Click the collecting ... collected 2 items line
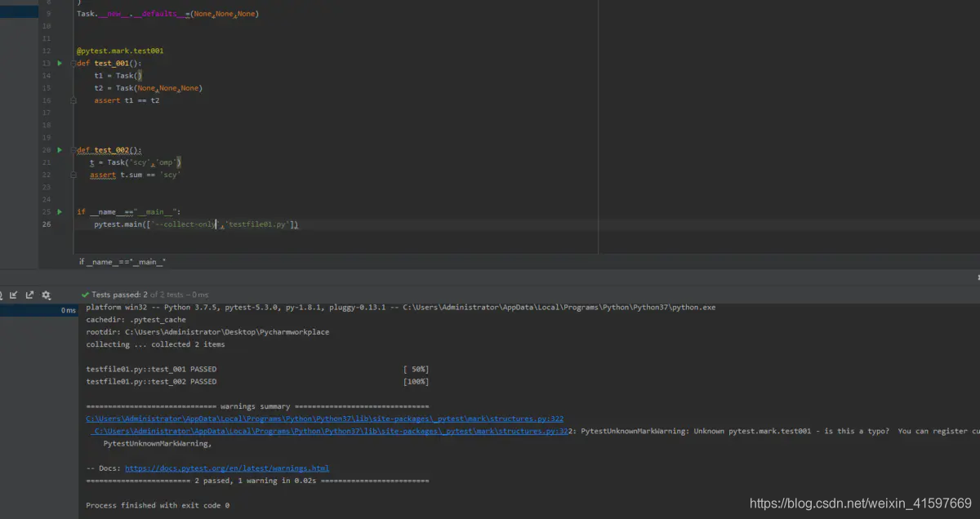This screenshot has width=980, height=519. click(155, 344)
